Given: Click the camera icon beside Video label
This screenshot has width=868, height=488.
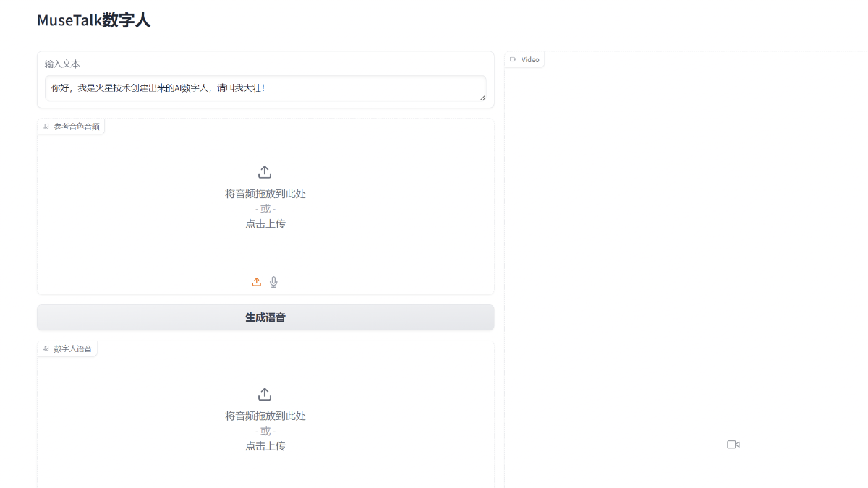Looking at the screenshot, I should click(513, 59).
